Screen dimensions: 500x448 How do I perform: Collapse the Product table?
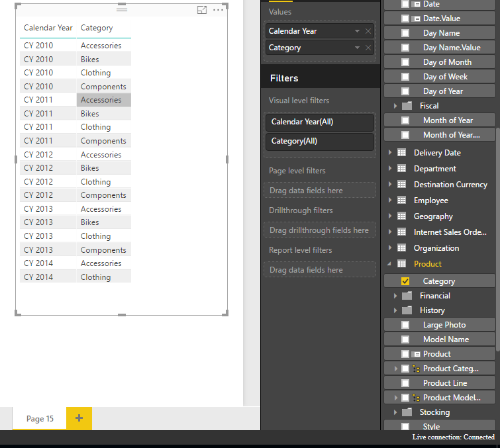(389, 264)
